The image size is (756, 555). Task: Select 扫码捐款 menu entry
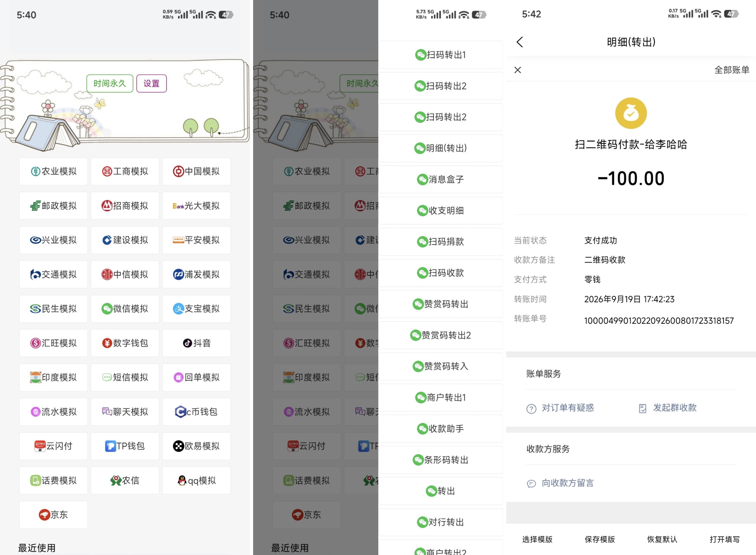click(x=441, y=241)
